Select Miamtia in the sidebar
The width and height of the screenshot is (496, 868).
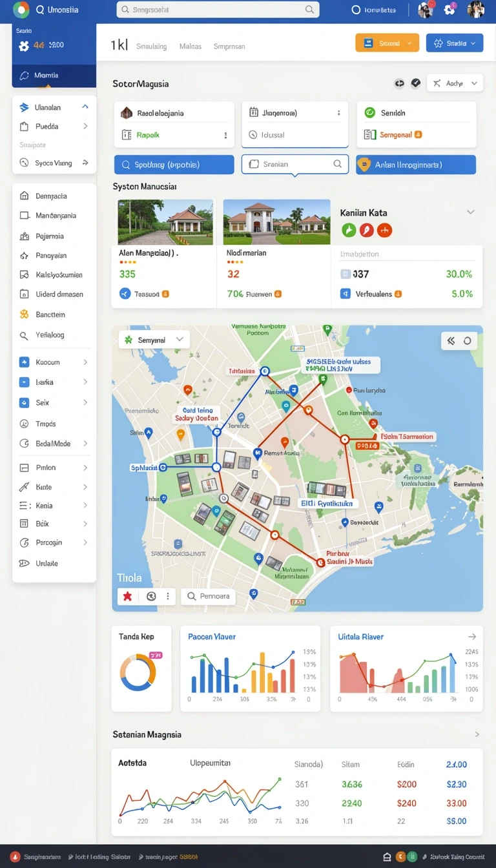[54, 76]
